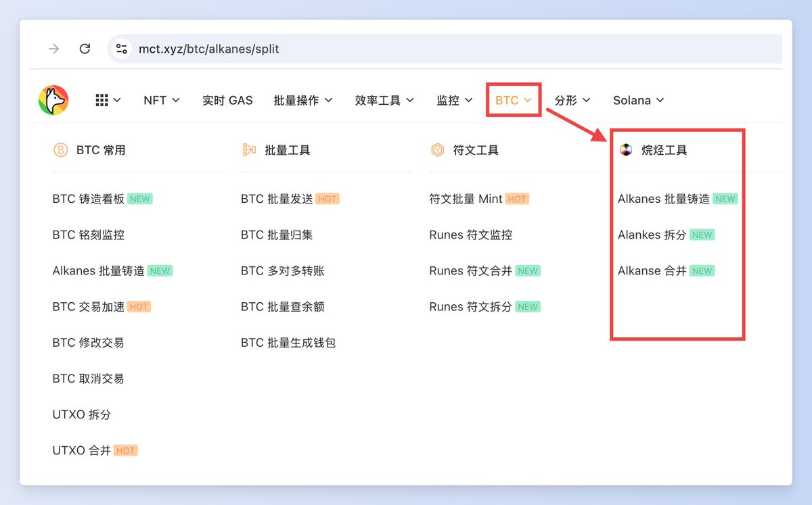Toggle the BTC dropdown menu
Screen dimensions: 812x505
click(514, 100)
